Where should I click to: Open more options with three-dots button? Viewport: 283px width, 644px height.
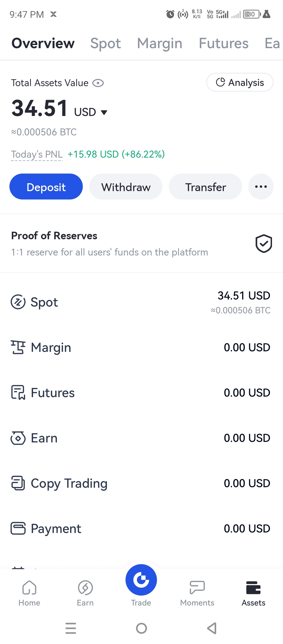click(261, 187)
